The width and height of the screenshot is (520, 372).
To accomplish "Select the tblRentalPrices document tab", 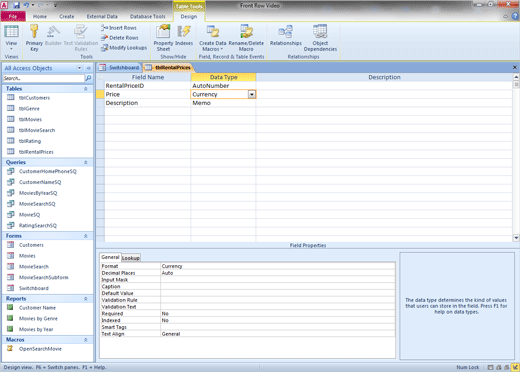I will click(x=168, y=68).
